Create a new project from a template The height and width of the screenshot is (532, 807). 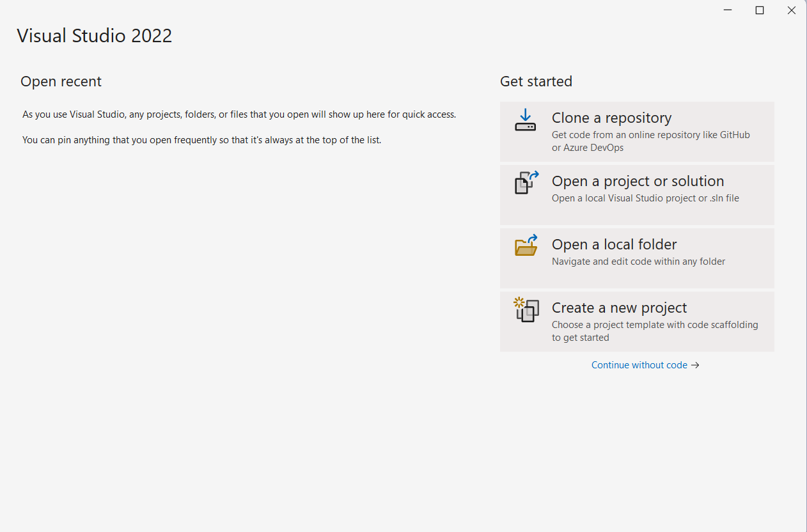(x=637, y=321)
